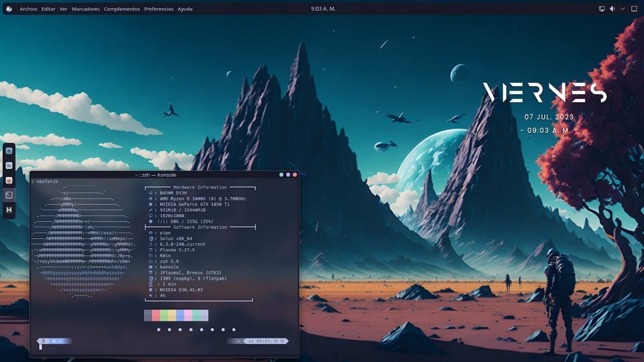
Task: Click the blue color block in neofetch palette
Action: coord(180,315)
